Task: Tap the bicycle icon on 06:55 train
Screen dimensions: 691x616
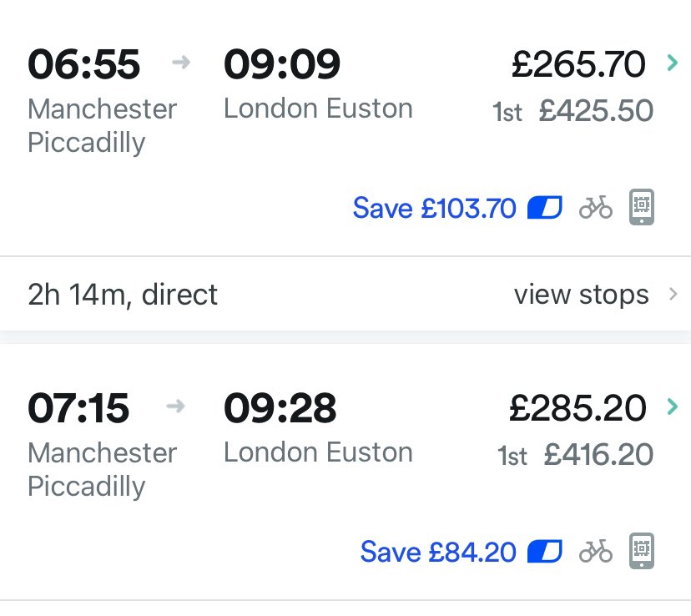Action: point(596,207)
